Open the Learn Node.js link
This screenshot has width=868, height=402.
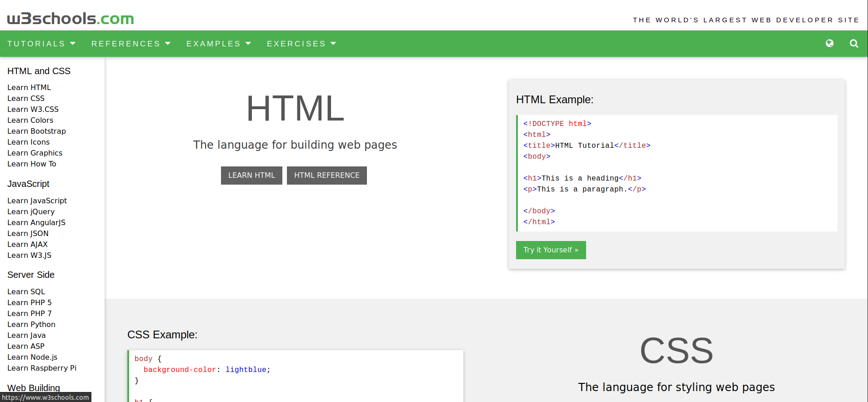pyautogui.click(x=32, y=357)
